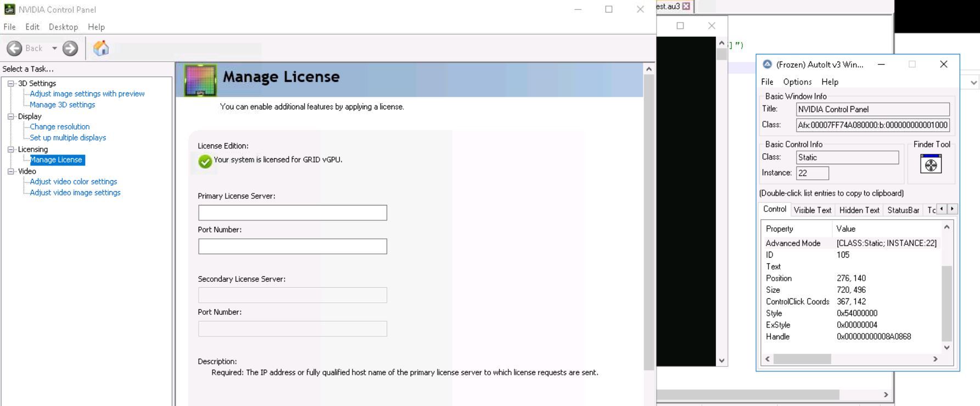Image resolution: width=980 pixels, height=406 pixels.
Task: Click the AutoIt window title bar icon
Action: click(768, 64)
